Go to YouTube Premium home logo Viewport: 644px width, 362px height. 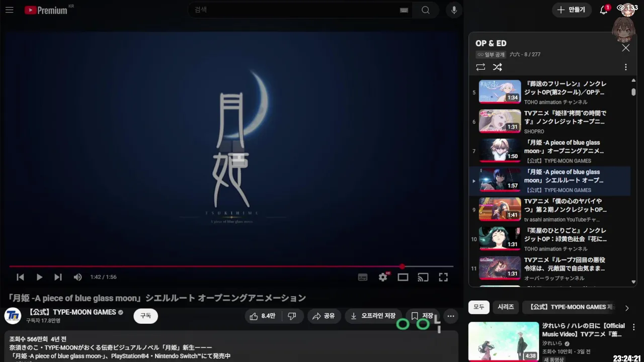[46, 10]
